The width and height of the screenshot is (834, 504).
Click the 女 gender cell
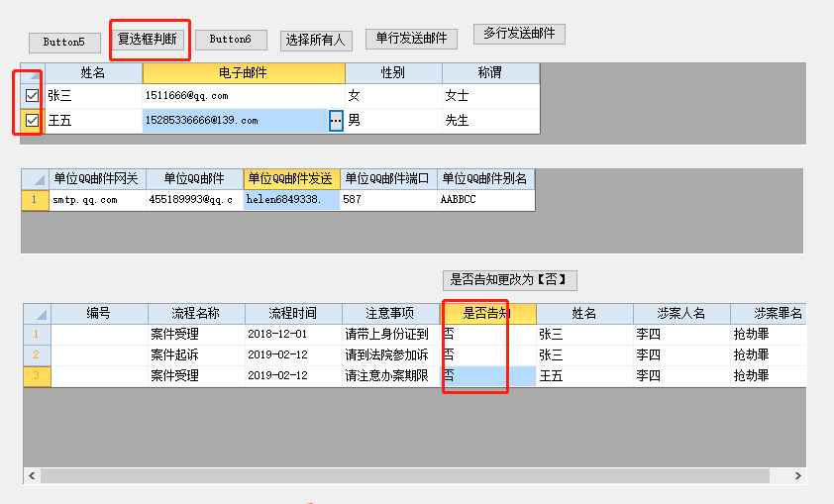point(393,96)
